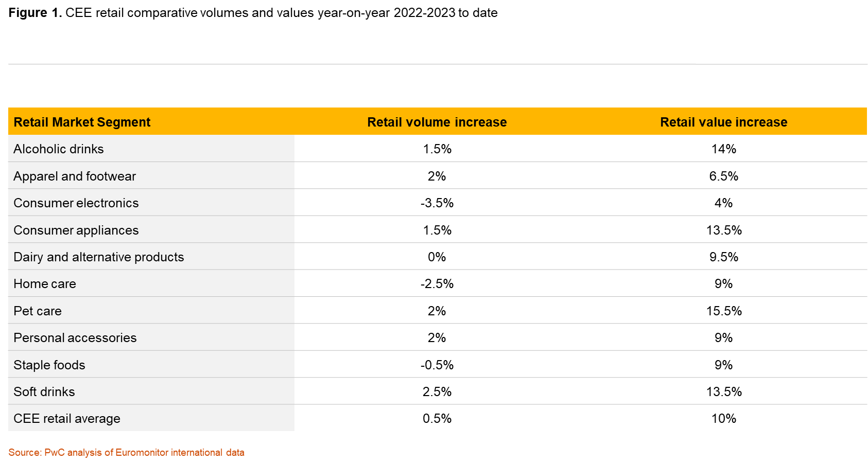This screenshot has width=868, height=464.
Task: Click the Dairy and alternative products cell
Action: 99,257
